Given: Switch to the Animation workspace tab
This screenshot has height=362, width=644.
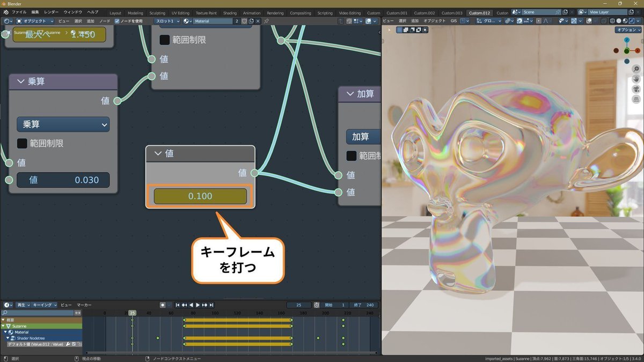Looking at the screenshot, I should click(x=252, y=13).
